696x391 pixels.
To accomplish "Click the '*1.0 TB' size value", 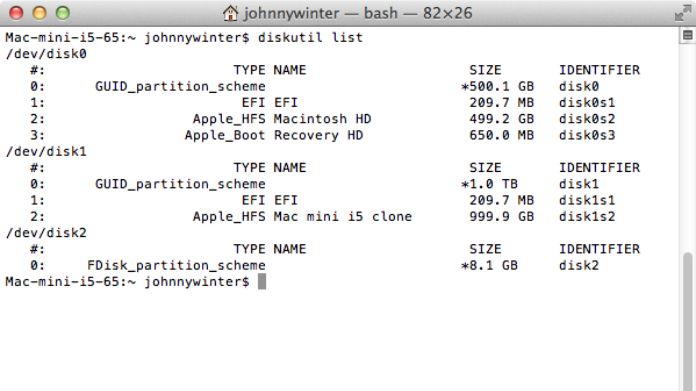I will [490, 184].
